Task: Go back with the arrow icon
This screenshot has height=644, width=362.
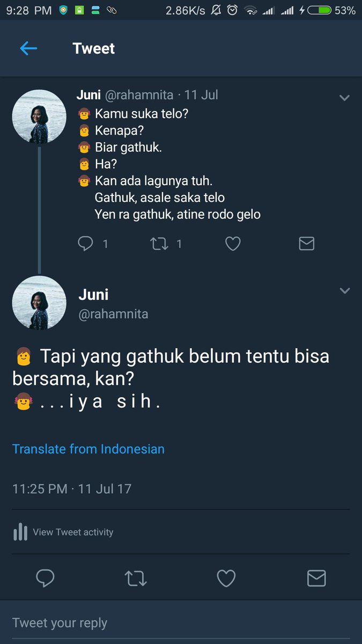Action: tap(28, 49)
